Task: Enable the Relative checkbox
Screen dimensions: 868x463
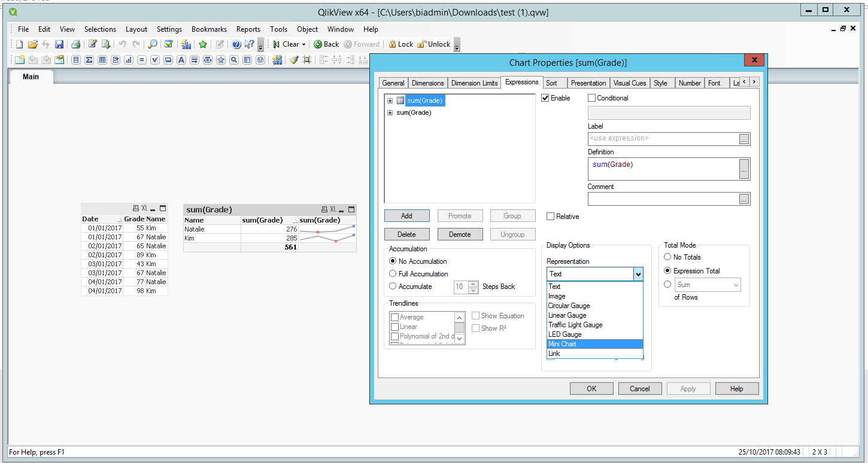Action: coord(551,217)
